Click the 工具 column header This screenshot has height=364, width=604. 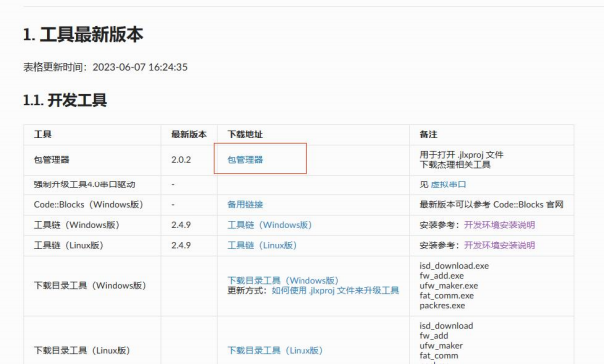click(x=42, y=135)
